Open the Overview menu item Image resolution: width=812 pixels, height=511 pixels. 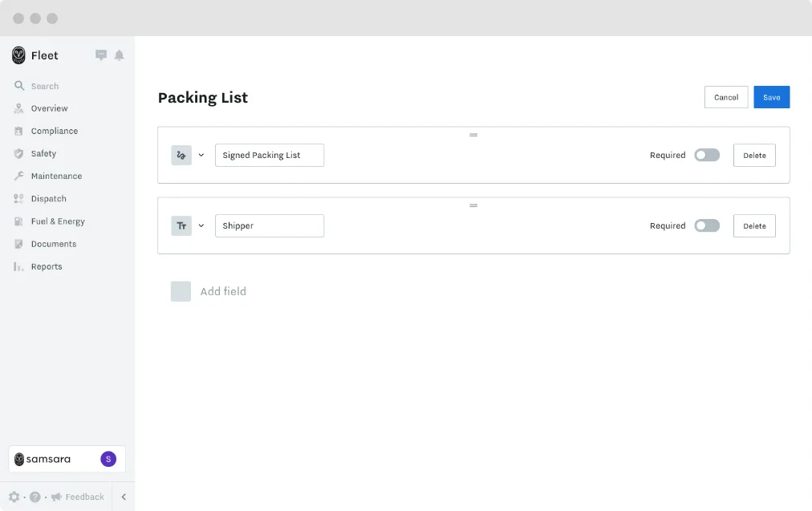tap(49, 108)
